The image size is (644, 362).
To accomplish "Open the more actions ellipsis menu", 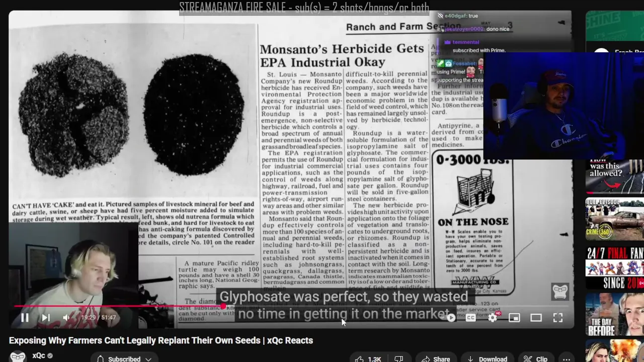I will pyautogui.click(x=566, y=359).
